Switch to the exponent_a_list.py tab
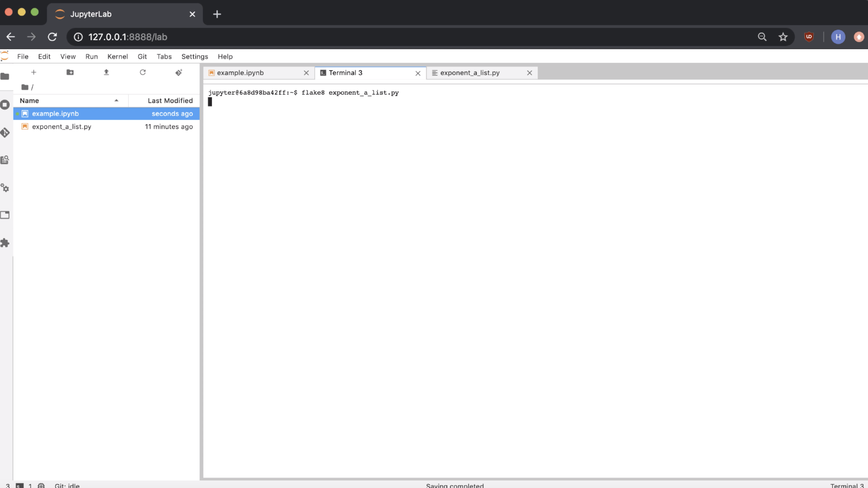The image size is (868, 488). 469,73
